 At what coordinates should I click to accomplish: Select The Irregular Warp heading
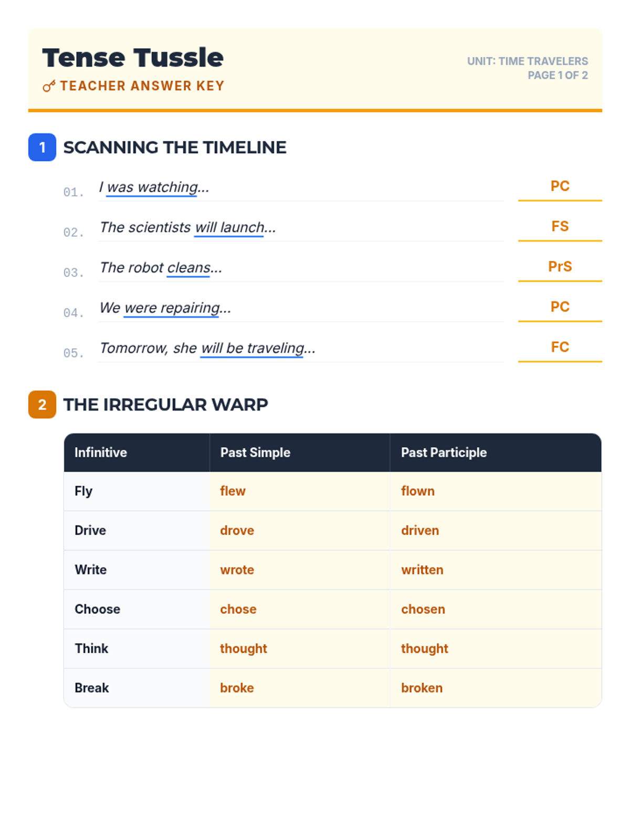click(165, 405)
